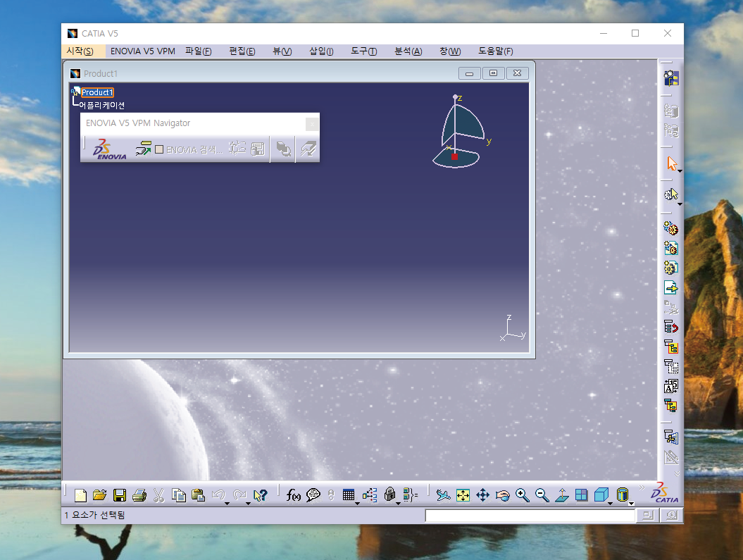Click the DS ENOVIA logo button
This screenshot has width=743, height=560.
[109, 149]
